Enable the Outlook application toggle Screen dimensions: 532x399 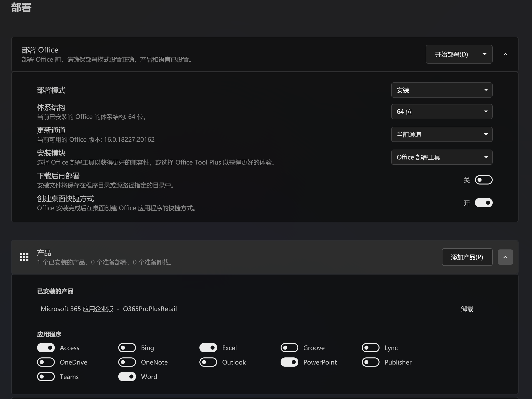[208, 362]
